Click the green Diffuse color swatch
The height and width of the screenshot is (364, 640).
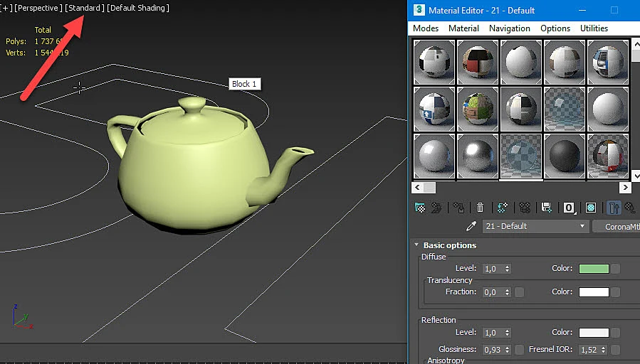click(594, 269)
